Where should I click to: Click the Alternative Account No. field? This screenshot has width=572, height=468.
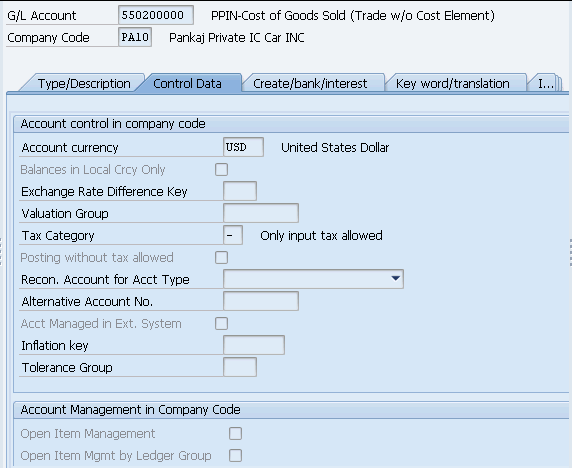click(261, 301)
